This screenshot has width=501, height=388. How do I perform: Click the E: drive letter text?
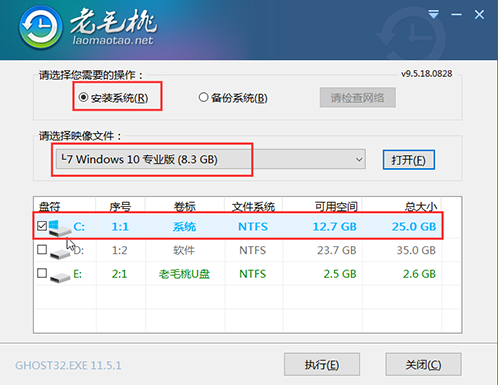coord(77,274)
